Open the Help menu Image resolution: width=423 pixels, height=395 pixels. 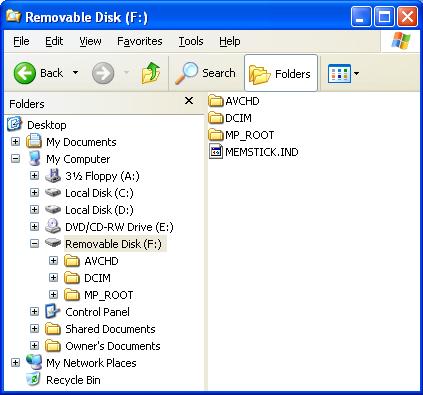tap(230, 41)
